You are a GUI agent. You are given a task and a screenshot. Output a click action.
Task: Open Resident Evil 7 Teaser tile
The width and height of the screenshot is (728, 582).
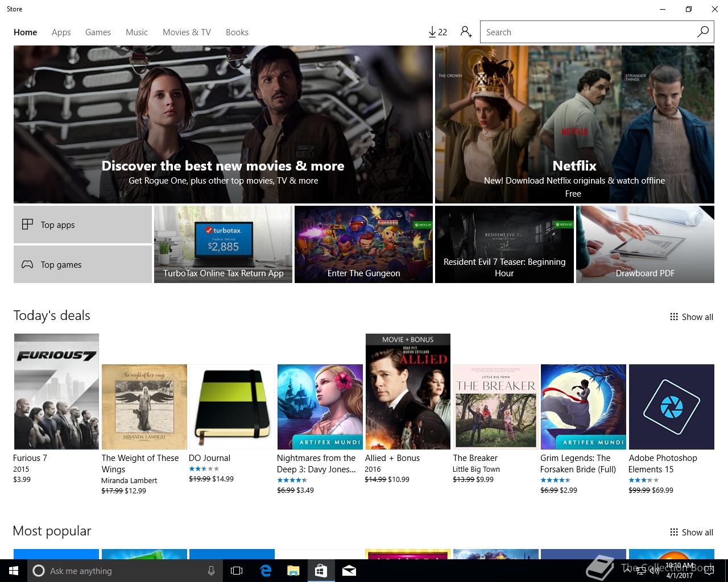click(504, 244)
